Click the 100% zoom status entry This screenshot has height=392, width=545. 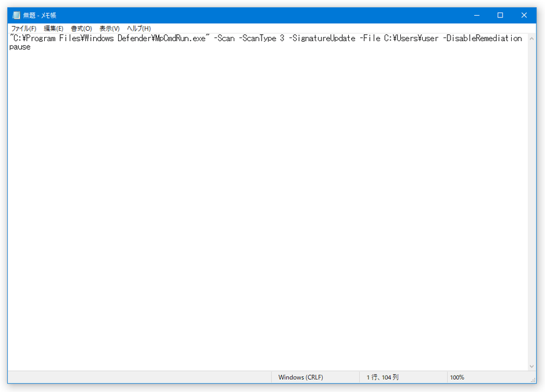click(457, 377)
